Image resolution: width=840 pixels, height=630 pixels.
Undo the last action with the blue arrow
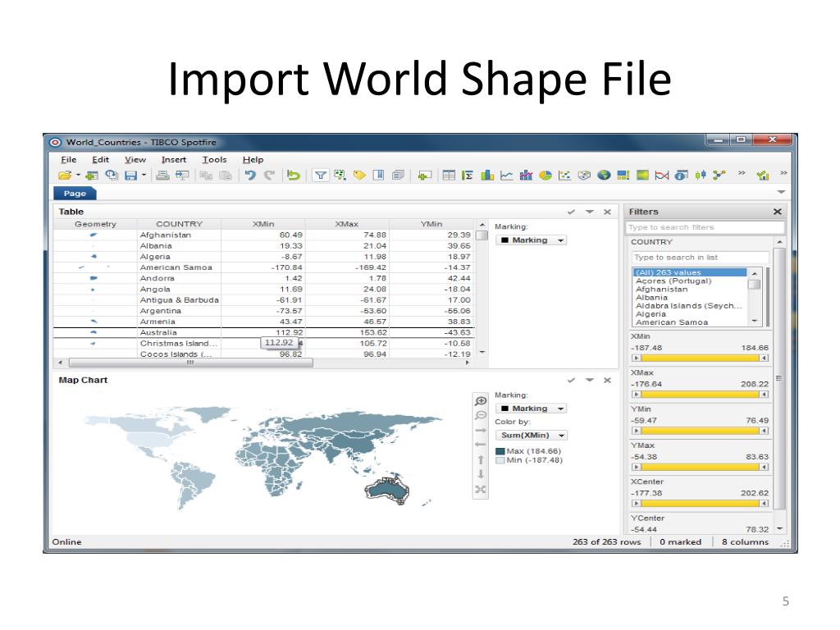click(x=249, y=176)
